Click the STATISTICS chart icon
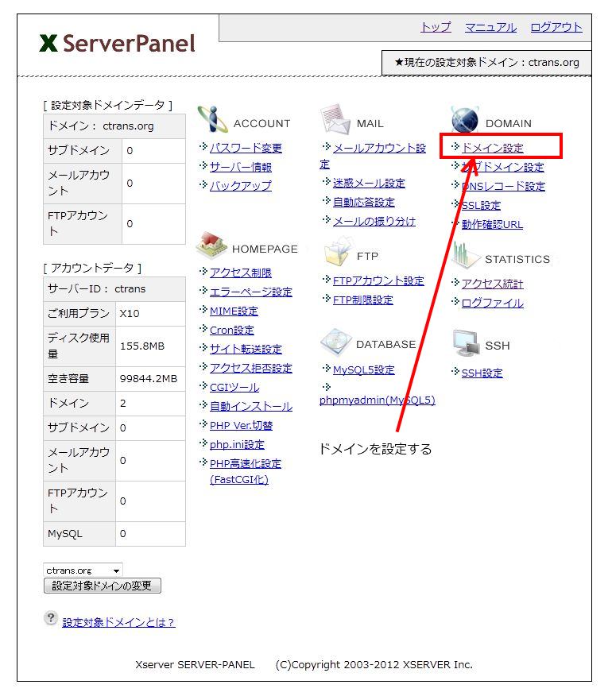The width and height of the screenshot is (612, 700). [465, 255]
